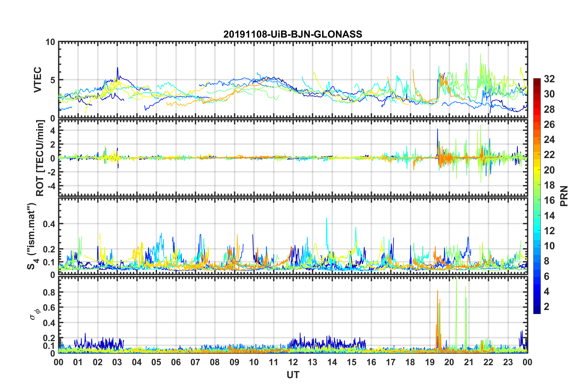
Task: Select UT axis hour label 15
Action: (352, 362)
